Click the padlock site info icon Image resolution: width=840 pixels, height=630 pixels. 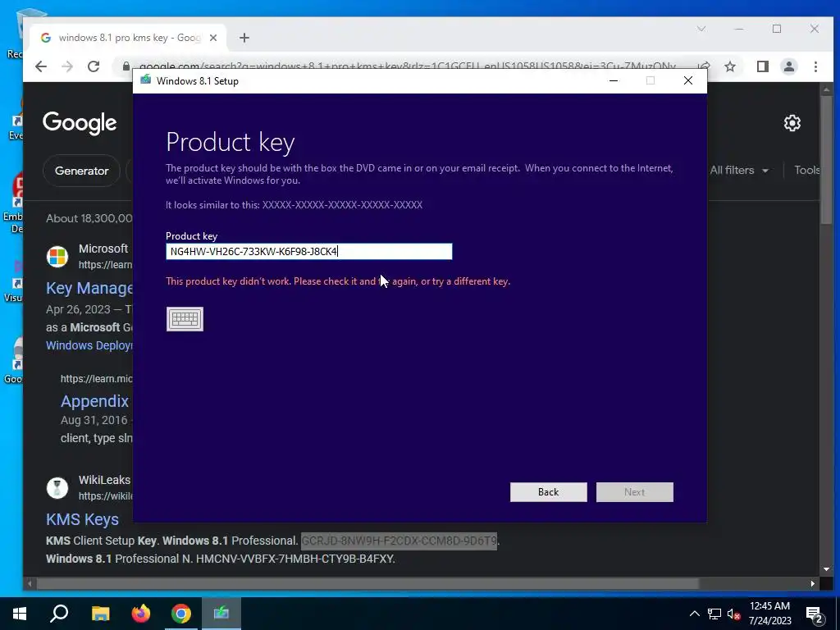coord(126,66)
